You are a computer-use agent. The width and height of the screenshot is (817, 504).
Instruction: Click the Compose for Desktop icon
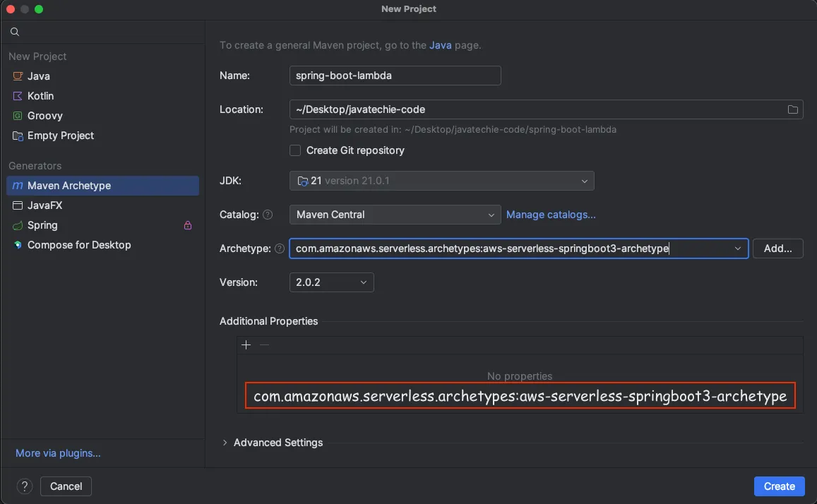18,245
